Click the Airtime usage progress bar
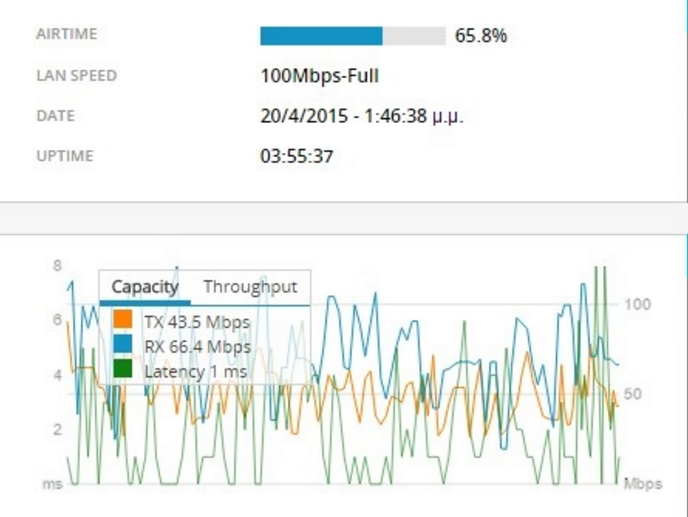This screenshot has height=517, width=688. (352, 36)
